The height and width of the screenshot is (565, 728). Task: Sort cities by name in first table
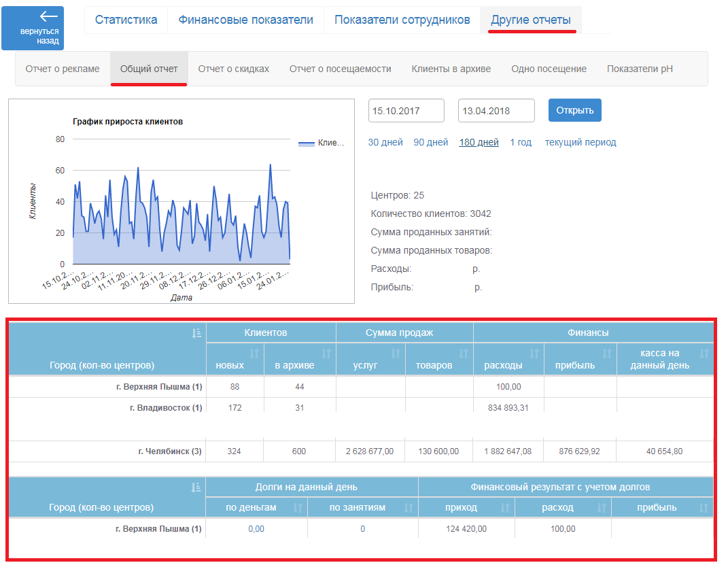click(x=196, y=333)
